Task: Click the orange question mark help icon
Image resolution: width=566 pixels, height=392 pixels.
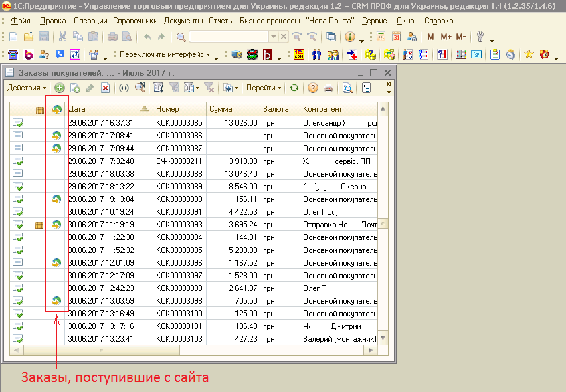Action: 313,88
